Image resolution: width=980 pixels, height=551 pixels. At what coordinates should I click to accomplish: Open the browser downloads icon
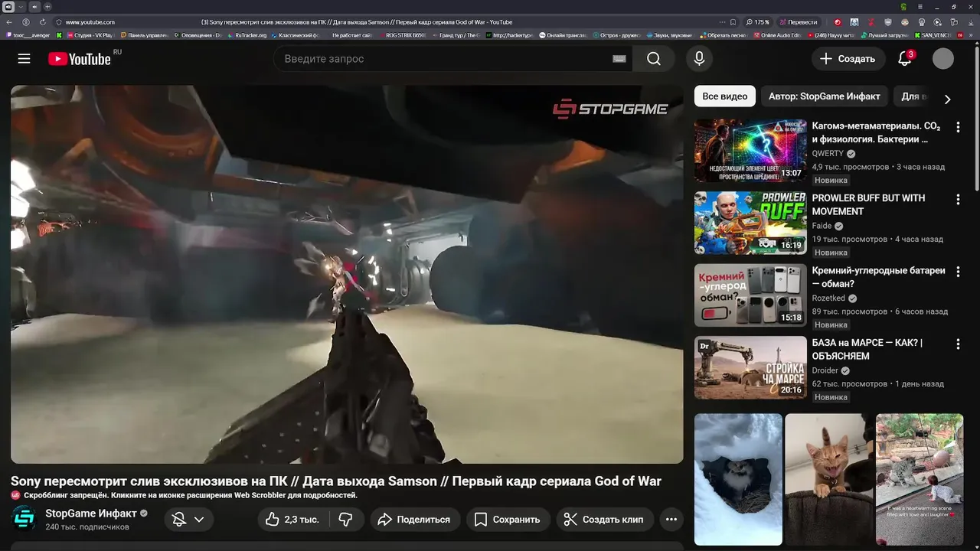pyautogui.click(x=970, y=22)
